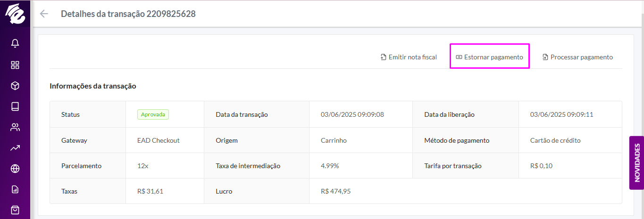Click Estornar pagamento button
Screen dimensions: 644x219
point(490,57)
